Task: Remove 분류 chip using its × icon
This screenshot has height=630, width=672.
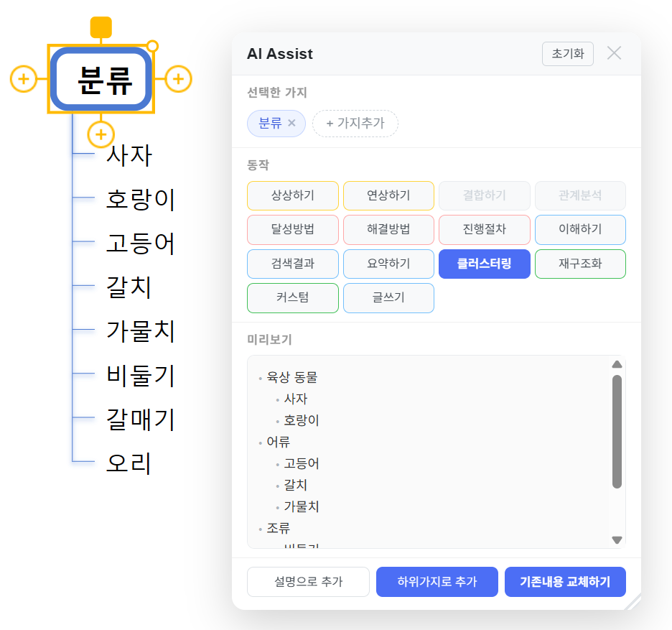Action: point(293,123)
